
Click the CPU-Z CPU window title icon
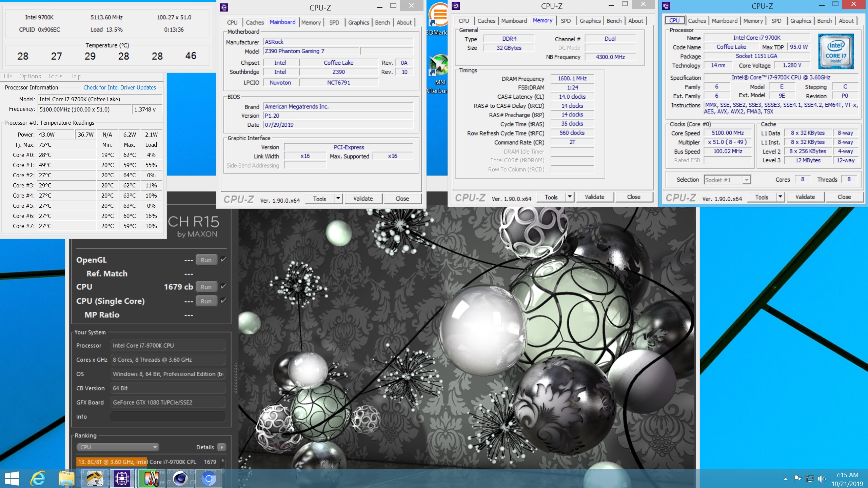click(666, 5)
